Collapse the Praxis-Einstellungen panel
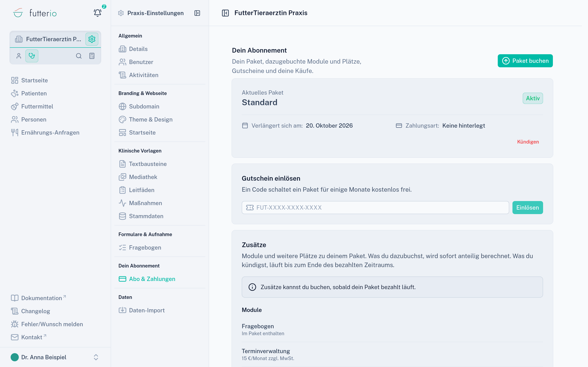The image size is (588, 367). [x=197, y=13]
